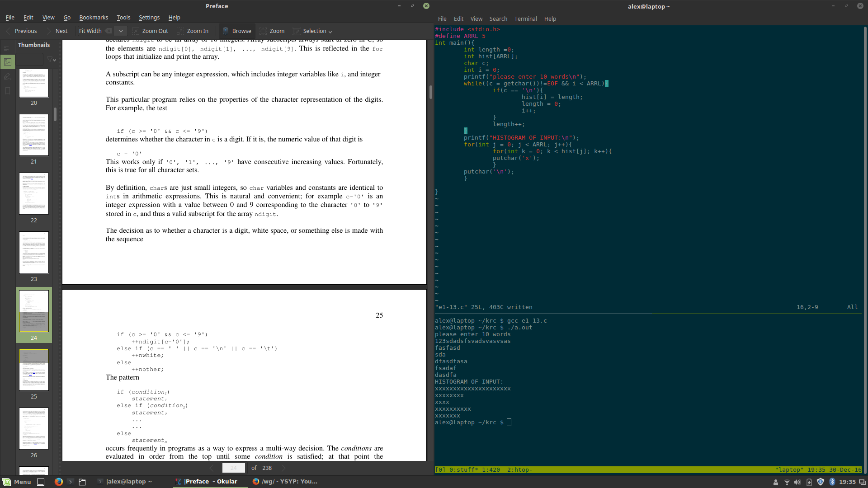
Task: Open the Bookmarks menu in Okular
Action: [x=93, y=18]
